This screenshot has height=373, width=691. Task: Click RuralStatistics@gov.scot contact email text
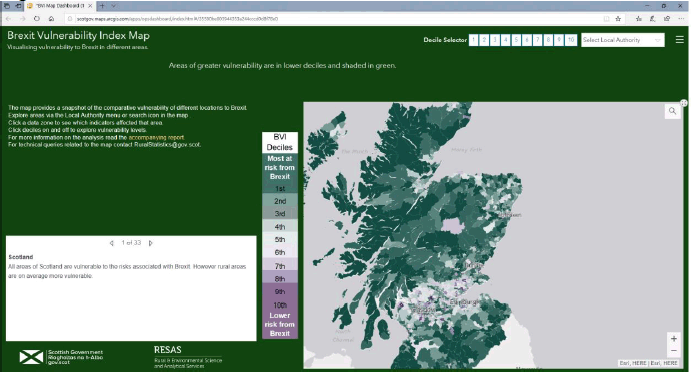coord(167,144)
